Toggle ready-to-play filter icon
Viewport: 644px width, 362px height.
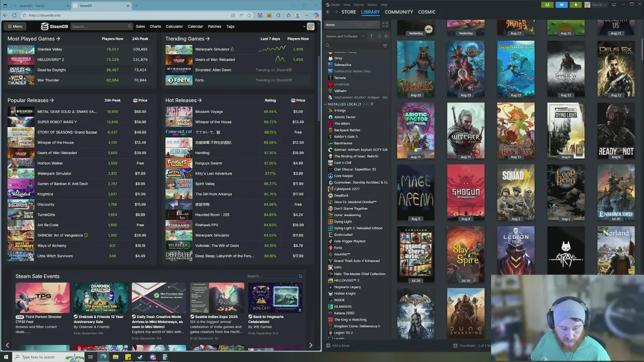tap(386, 36)
